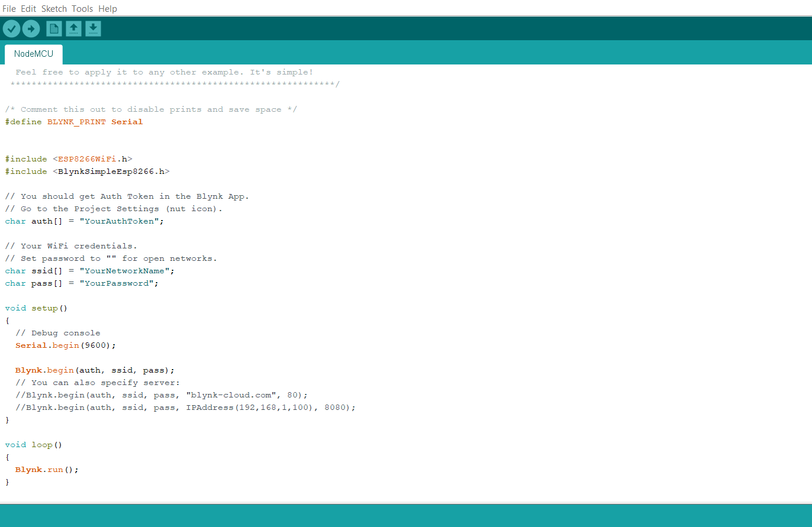Open a sketch with up-arrow icon
812x527 pixels.
[73, 28]
